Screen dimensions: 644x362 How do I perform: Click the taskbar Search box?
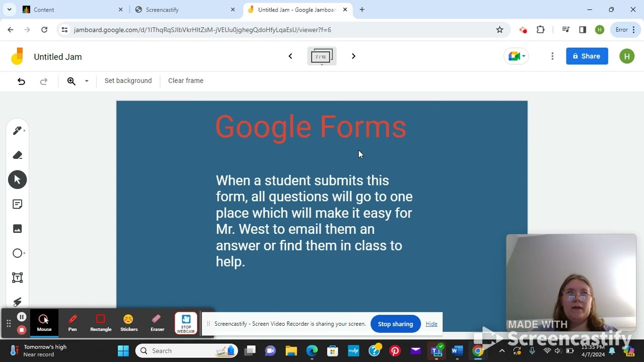point(186,351)
